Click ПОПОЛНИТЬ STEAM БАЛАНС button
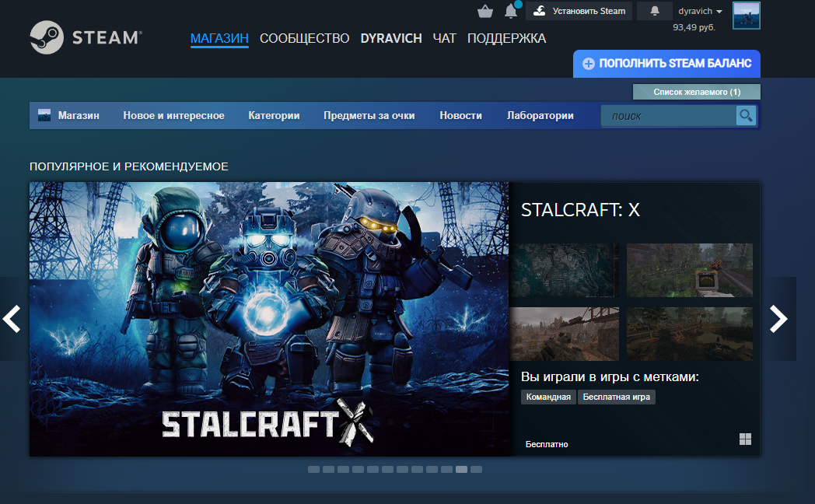815x504 pixels. pos(667,64)
